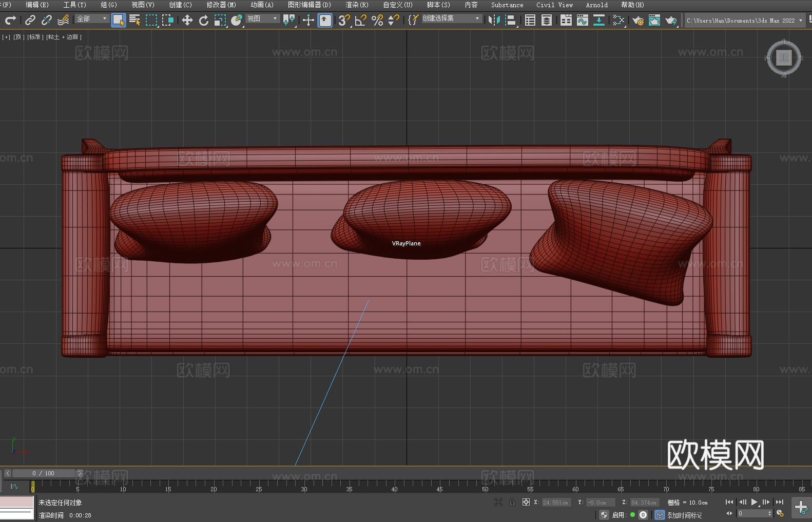Open the 组(G) menu

pyautogui.click(x=109, y=5)
